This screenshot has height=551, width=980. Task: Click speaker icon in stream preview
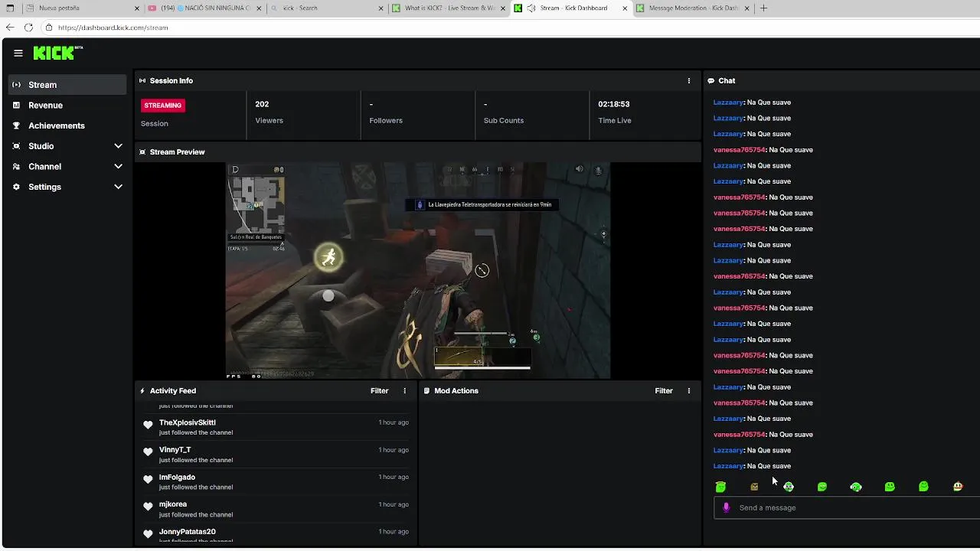click(579, 169)
